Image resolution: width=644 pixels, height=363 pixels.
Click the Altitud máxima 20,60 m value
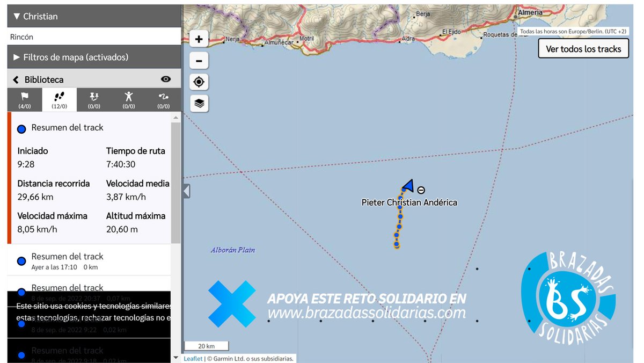click(x=122, y=229)
